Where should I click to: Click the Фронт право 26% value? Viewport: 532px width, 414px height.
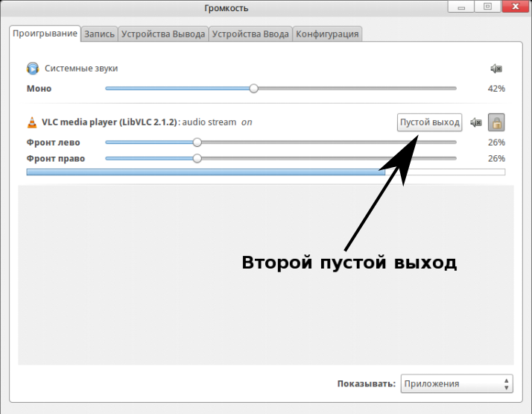[x=496, y=159]
